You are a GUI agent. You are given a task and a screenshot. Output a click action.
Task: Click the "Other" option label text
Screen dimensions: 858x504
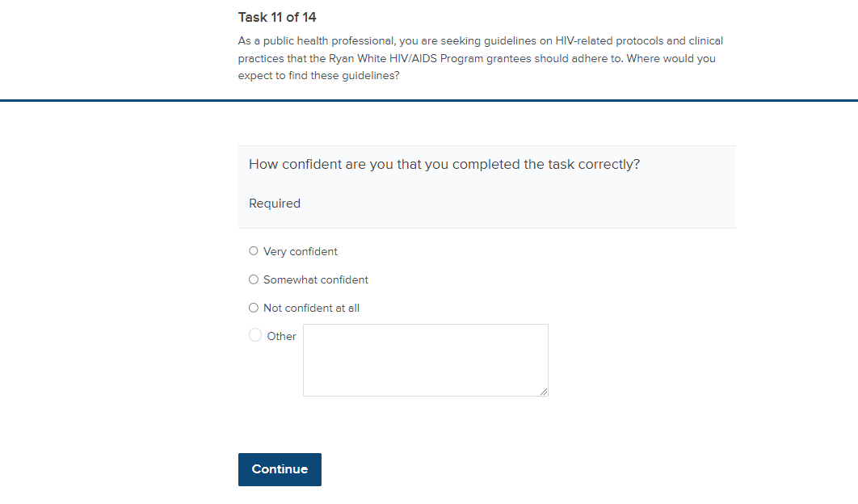coord(282,336)
